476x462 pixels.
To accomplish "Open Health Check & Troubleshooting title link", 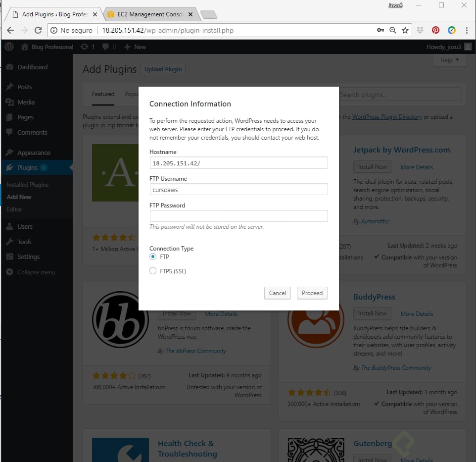I will pyautogui.click(x=188, y=449).
